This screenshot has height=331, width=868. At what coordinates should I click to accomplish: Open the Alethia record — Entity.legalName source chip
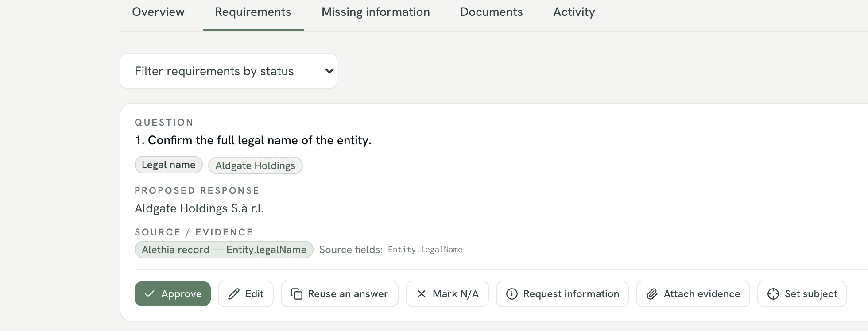tap(224, 250)
